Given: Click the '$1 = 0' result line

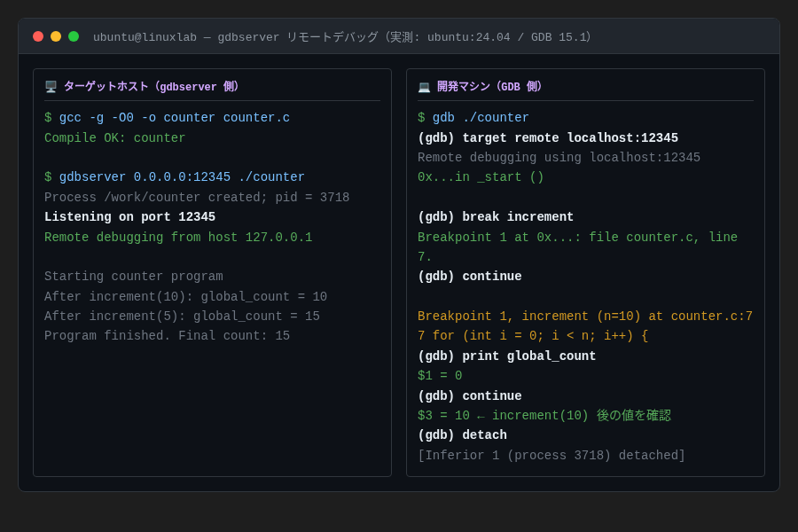Looking at the screenshot, I should pyautogui.click(x=440, y=376).
